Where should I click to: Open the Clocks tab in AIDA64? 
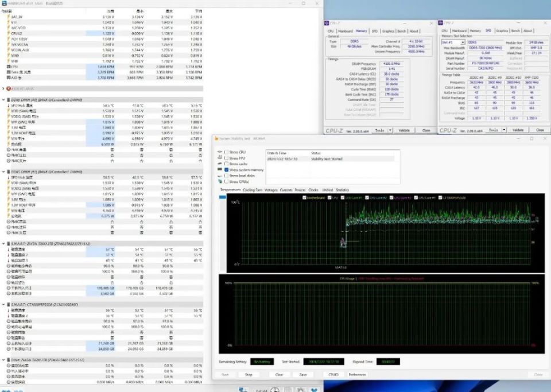(313, 190)
